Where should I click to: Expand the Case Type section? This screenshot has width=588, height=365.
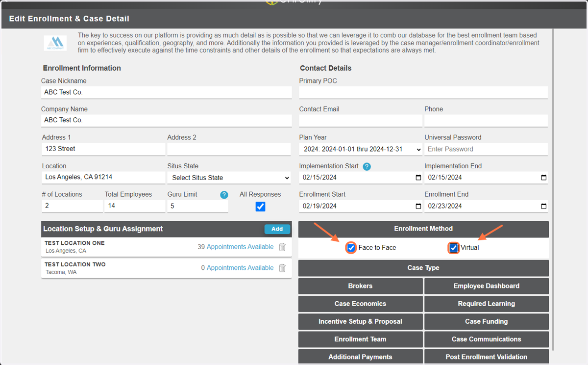(x=423, y=268)
